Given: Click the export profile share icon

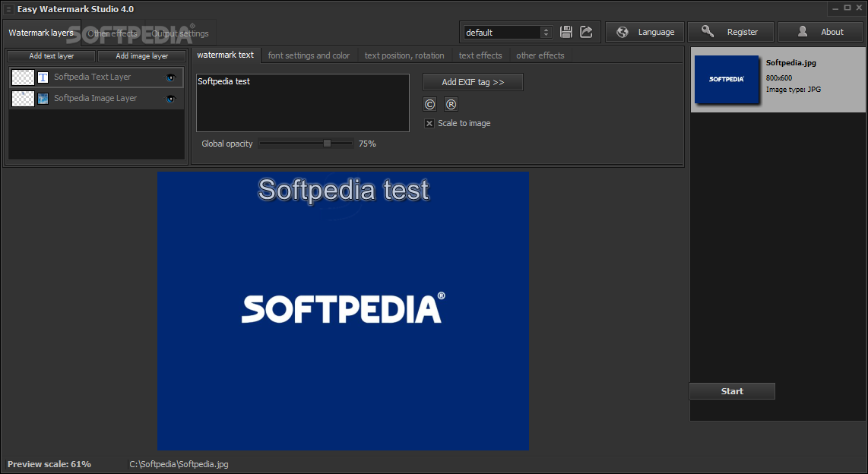Looking at the screenshot, I should (x=586, y=32).
